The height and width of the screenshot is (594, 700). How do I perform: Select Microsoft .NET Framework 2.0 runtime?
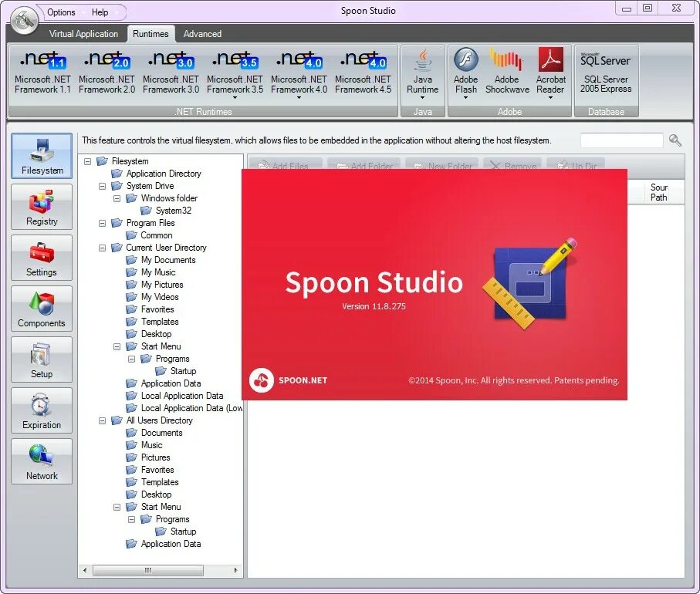(107, 72)
